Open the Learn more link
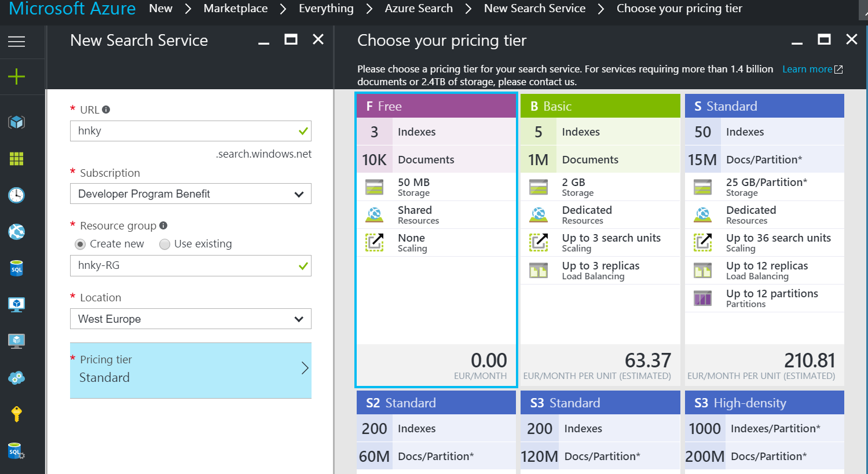This screenshot has height=474, width=868. tap(807, 70)
